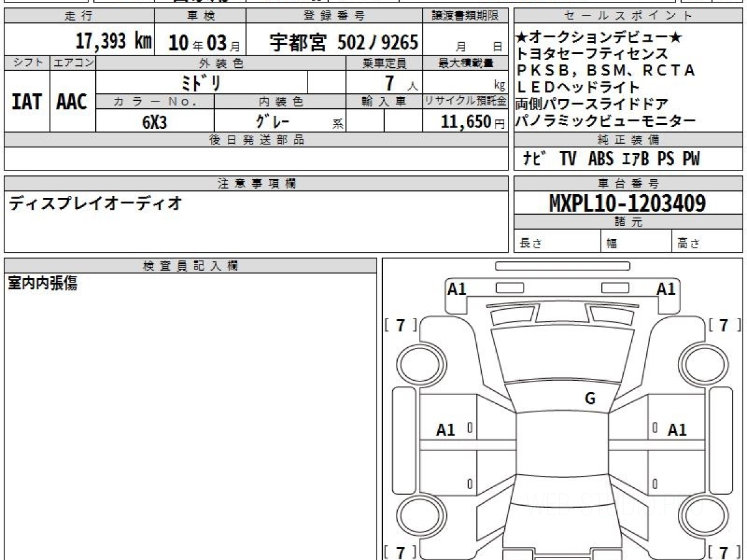Viewport: 747px width, 560px height.
Task: Select the inspection date 10年03月
Action: tap(204, 43)
